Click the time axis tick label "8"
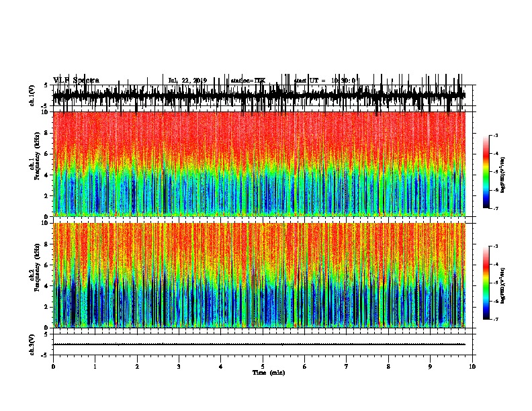 click(388, 367)
